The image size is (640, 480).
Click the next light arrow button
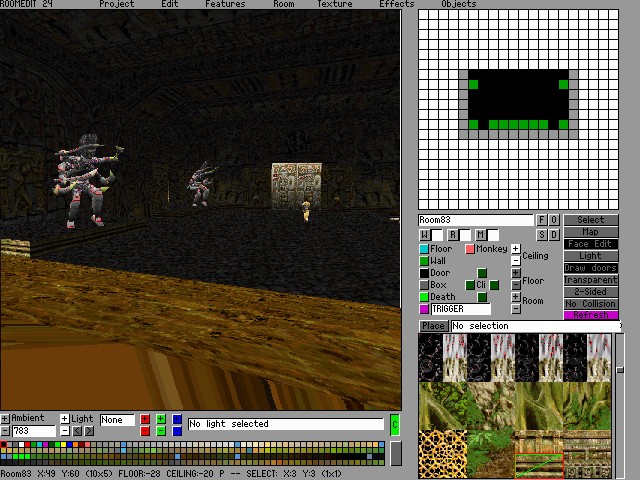(89, 431)
